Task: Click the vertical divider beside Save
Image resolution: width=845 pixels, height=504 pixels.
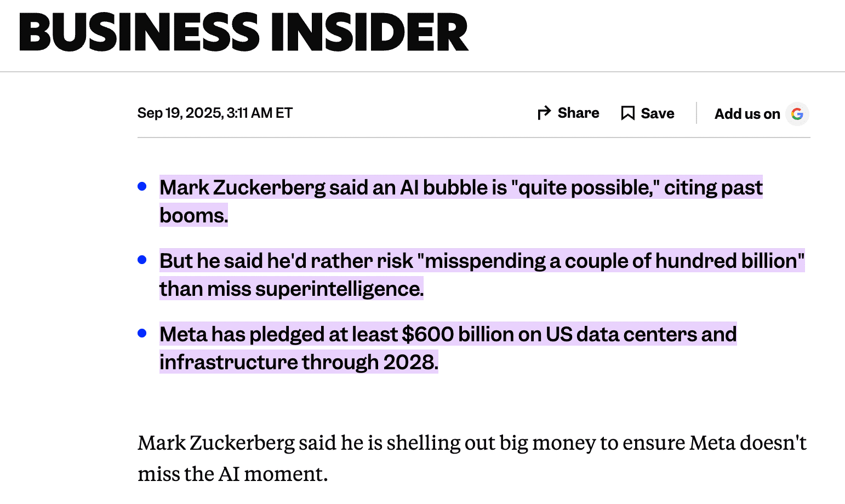Action: point(696,113)
